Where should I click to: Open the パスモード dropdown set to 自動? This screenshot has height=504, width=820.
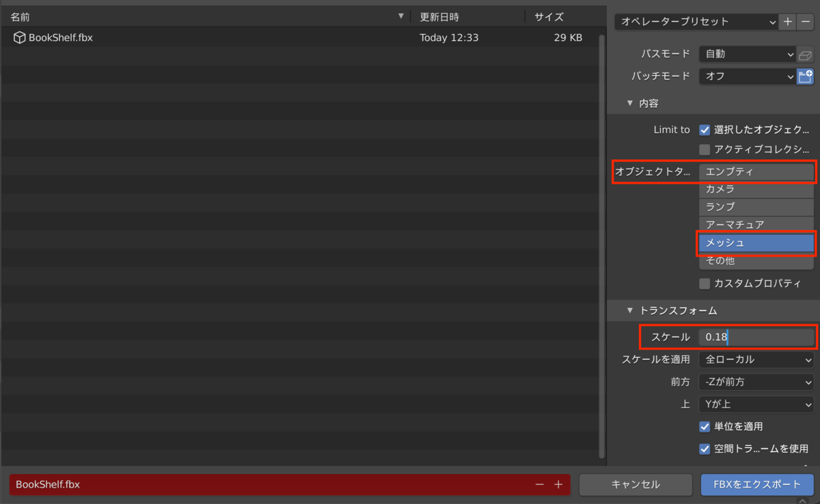748,54
